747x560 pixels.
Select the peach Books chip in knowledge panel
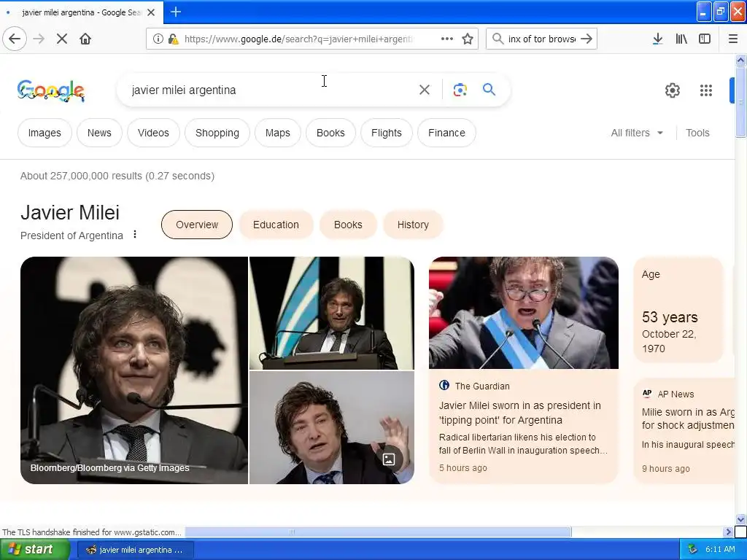(348, 225)
